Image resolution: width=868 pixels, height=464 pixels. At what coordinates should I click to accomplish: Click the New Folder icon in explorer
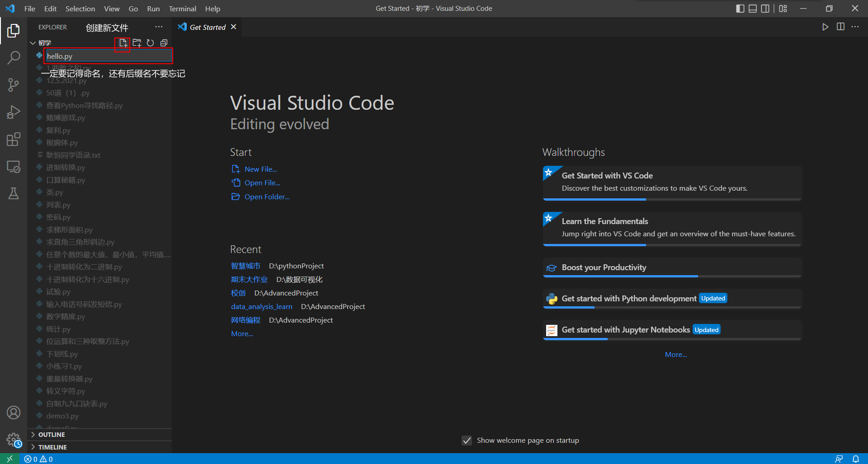[137, 43]
